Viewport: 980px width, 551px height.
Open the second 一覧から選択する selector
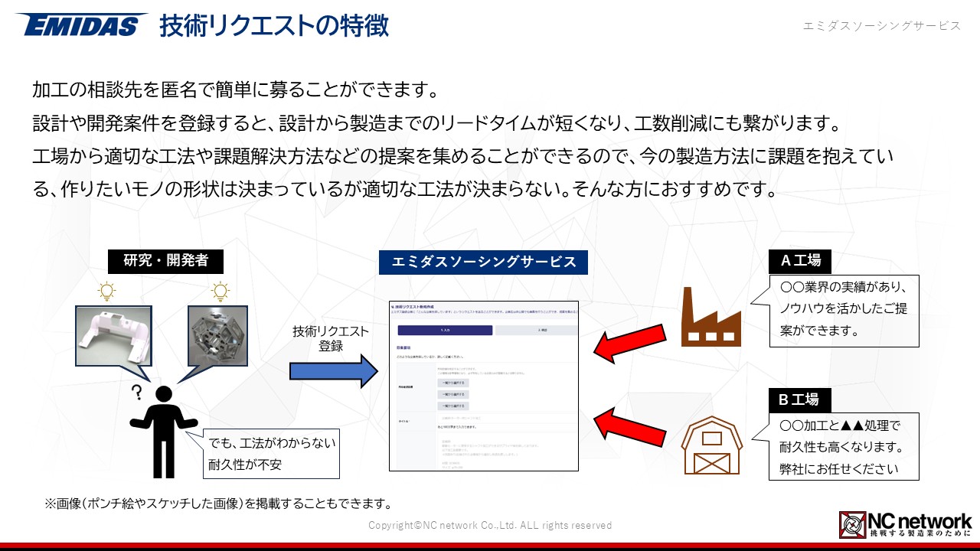click(x=452, y=394)
